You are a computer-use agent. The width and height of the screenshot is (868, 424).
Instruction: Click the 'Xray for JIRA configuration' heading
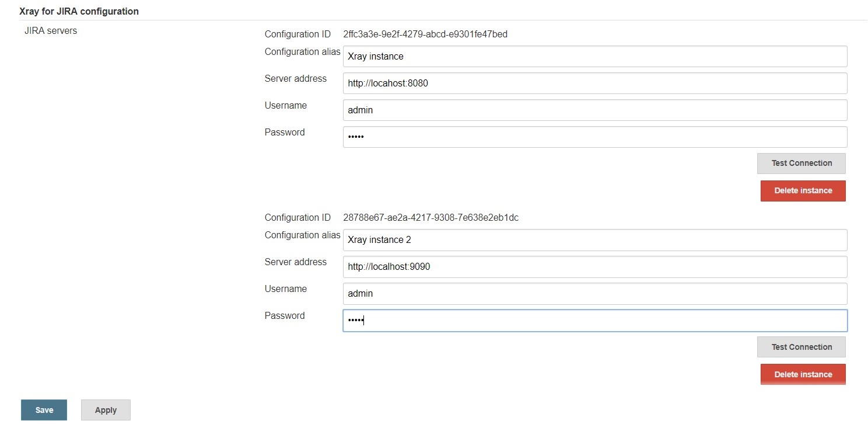point(79,11)
